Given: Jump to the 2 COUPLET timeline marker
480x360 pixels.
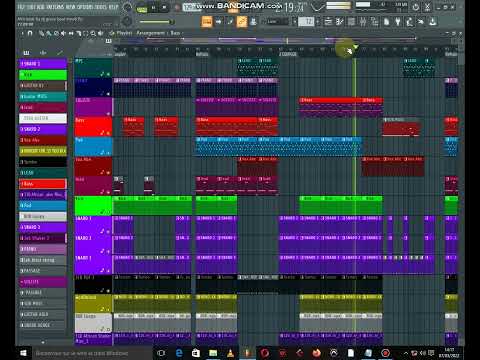Looking at the screenshot, I should coord(288,54).
